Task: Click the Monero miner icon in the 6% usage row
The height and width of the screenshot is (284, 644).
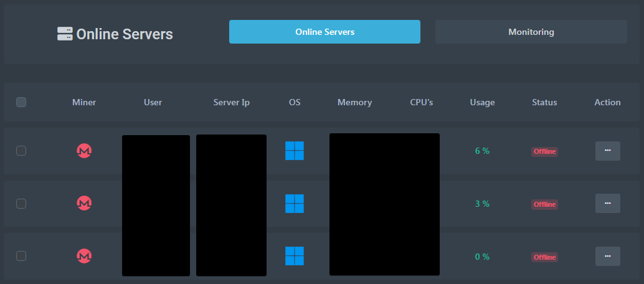Action: pos(84,151)
